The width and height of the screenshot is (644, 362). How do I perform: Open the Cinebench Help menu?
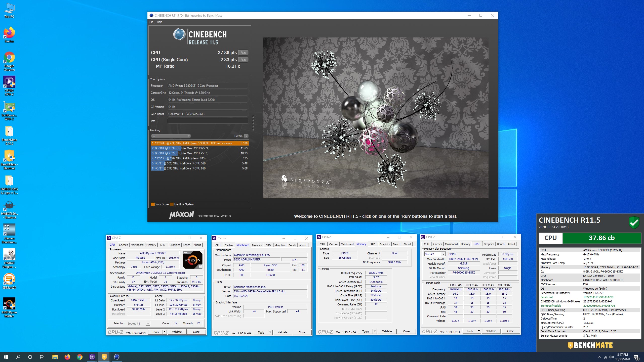click(159, 22)
